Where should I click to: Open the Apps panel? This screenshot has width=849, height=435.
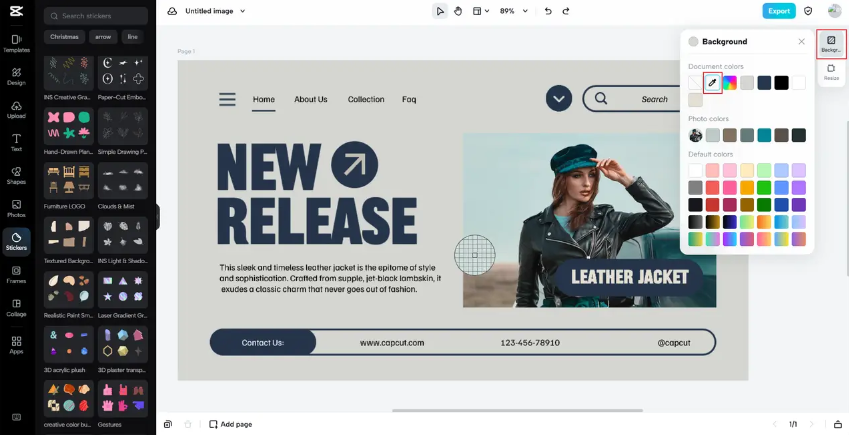pyautogui.click(x=16, y=345)
